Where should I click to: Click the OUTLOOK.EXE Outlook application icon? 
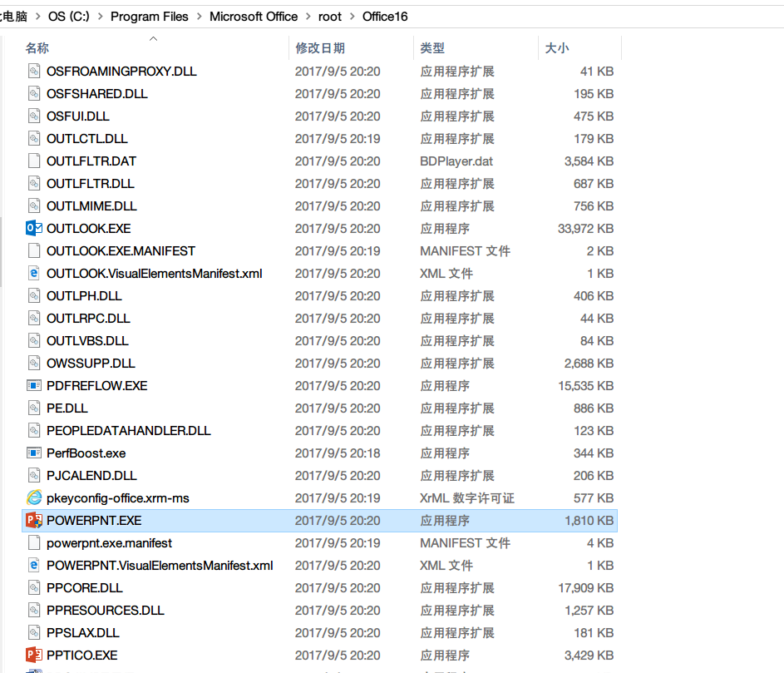tap(34, 228)
